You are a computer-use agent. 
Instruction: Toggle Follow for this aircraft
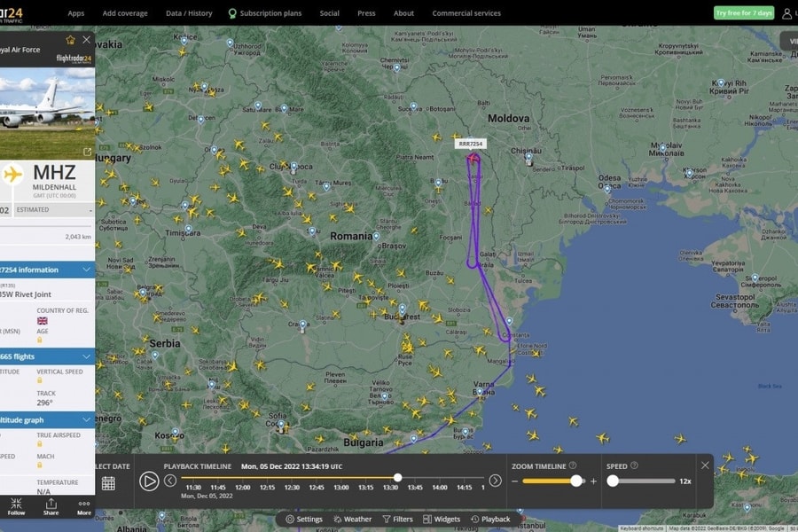point(16,507)
